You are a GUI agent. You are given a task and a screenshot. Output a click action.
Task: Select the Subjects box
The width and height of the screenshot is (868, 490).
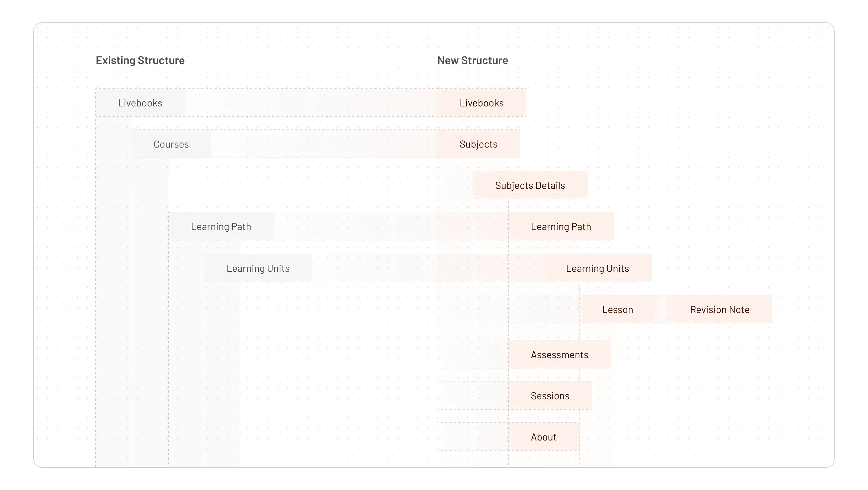tap(479, 144)
